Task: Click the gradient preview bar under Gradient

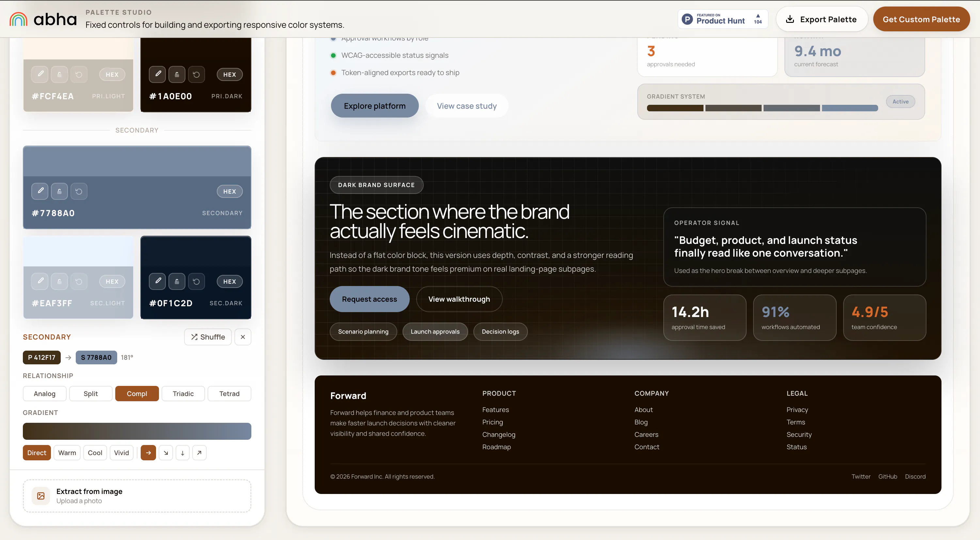Action: 137,431
